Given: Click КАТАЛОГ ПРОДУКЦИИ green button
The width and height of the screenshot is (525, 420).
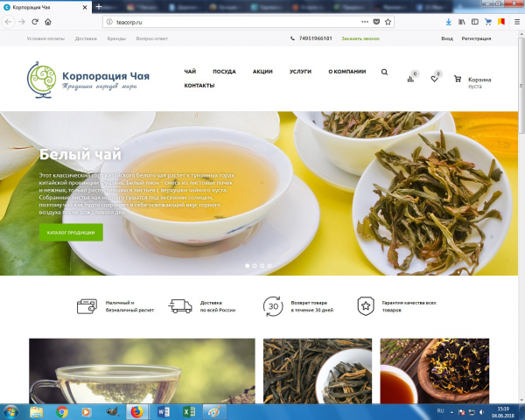Looking at the screenshot, I should click(71, 232).
